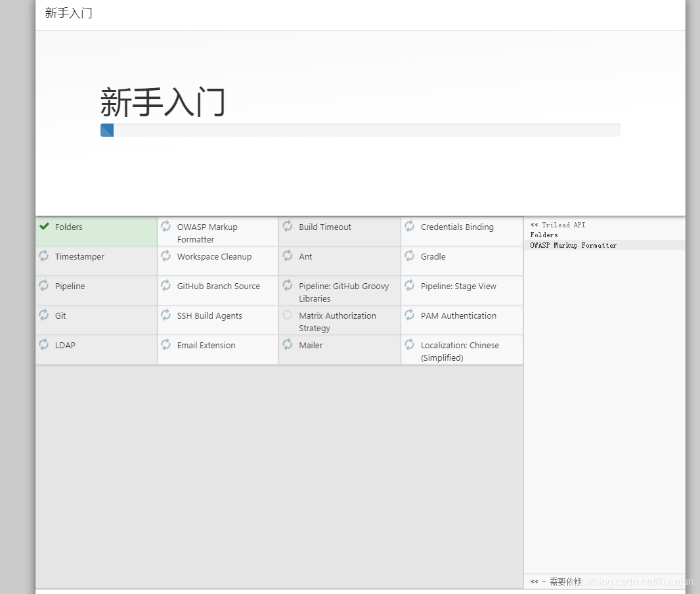The image size is (700, 594).
Task: Click the SSH Build Agents plugin cell
Action: click(209, 315)
